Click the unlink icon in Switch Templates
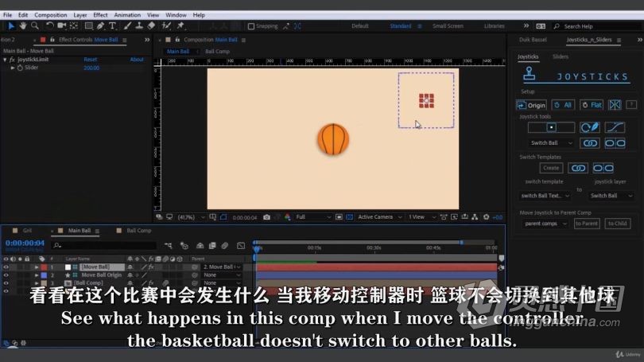 click(603, 168)
